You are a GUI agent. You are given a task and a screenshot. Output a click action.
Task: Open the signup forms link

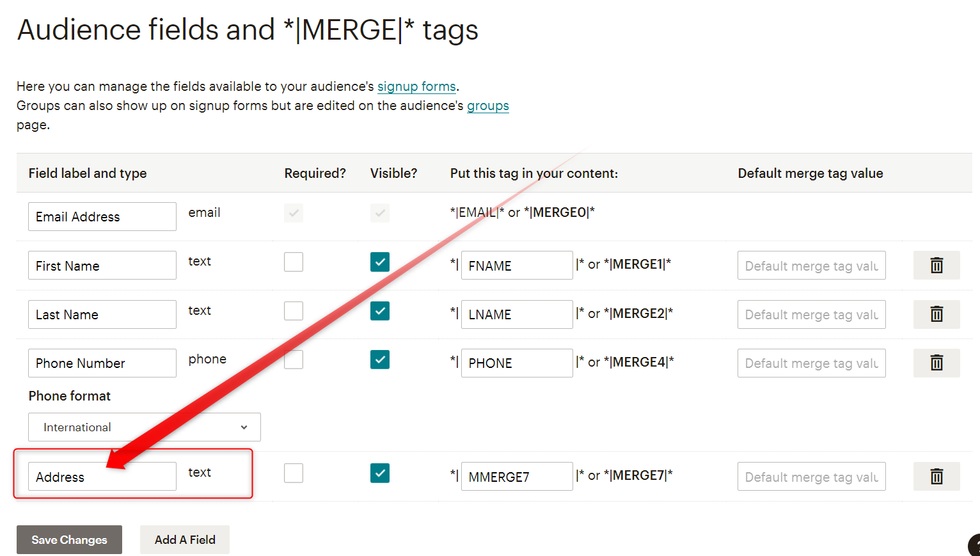[416, 86]
